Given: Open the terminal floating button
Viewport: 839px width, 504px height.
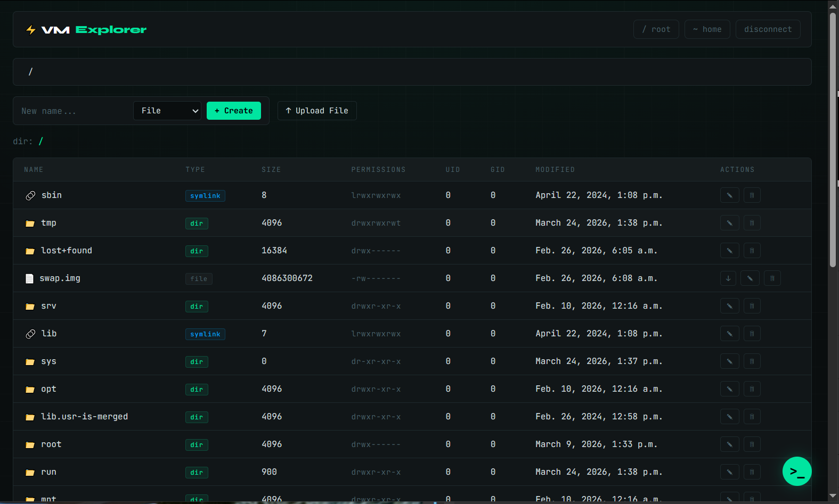Looking at the screenshot, I should pyautogui.click(x=797, y=472).
